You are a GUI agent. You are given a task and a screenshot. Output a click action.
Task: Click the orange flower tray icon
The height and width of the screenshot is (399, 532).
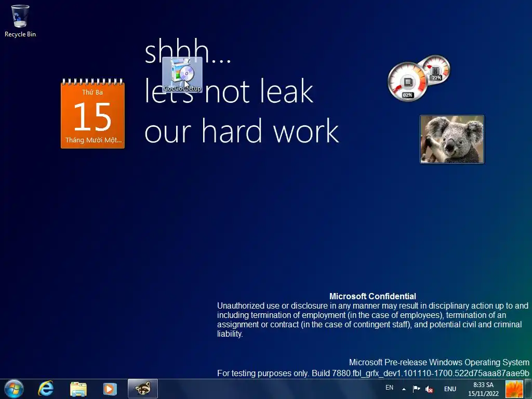click(514, 389)
